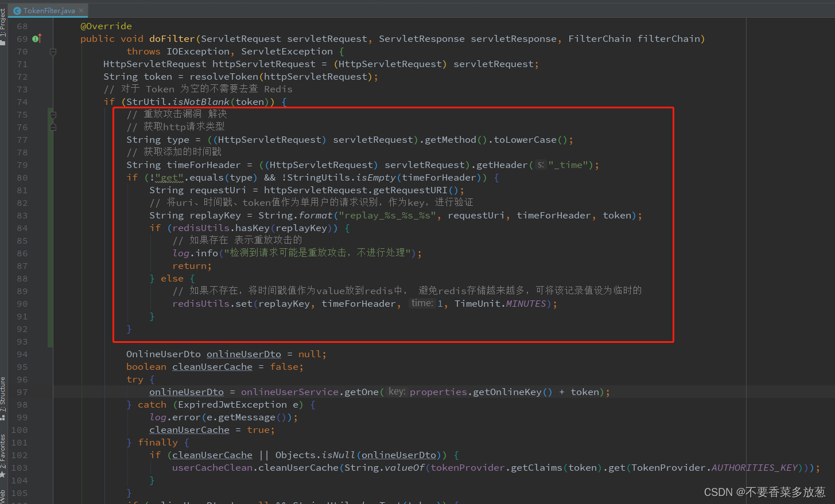Select the TokenFilter.java tab

[x=49, y=10]
